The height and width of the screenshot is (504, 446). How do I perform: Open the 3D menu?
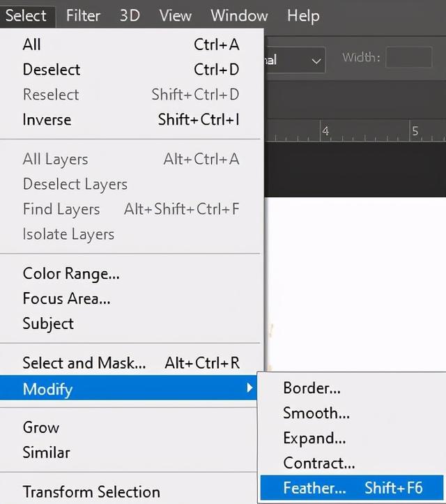pos(130,15)
